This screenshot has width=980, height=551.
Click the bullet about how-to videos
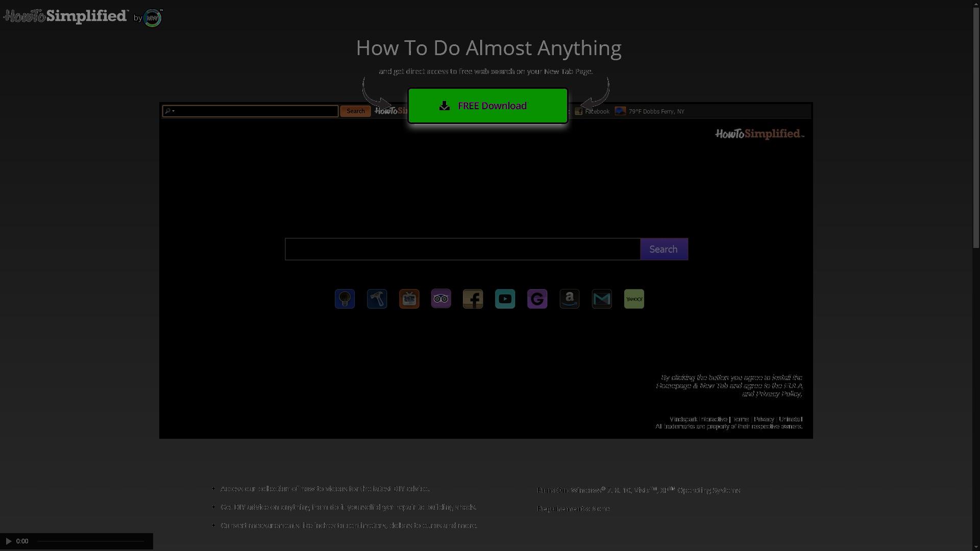325,489
